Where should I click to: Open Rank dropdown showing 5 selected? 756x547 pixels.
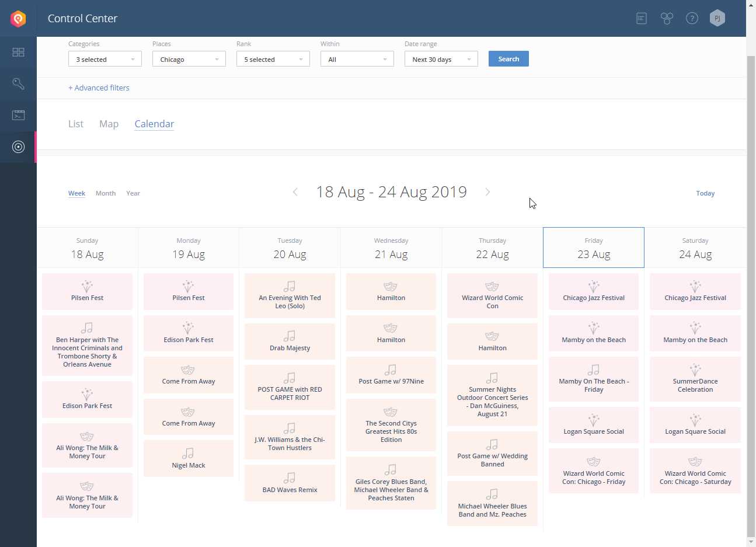tap(273, 59)
